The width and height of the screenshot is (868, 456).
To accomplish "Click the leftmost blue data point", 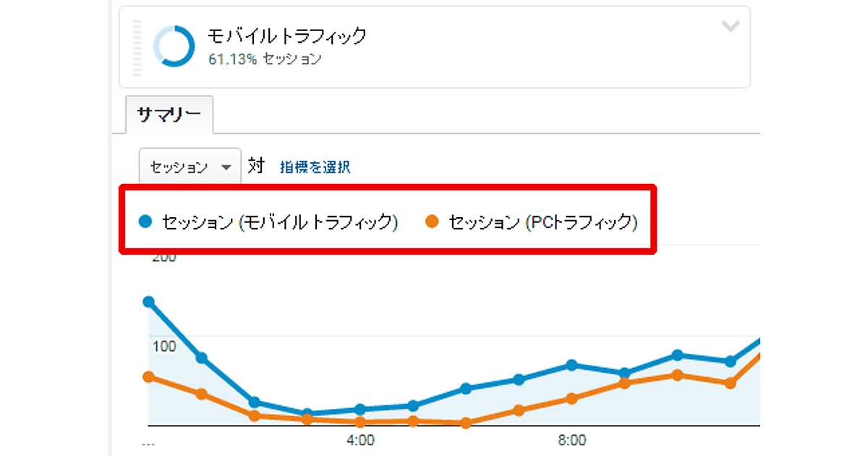I will 149,302.
